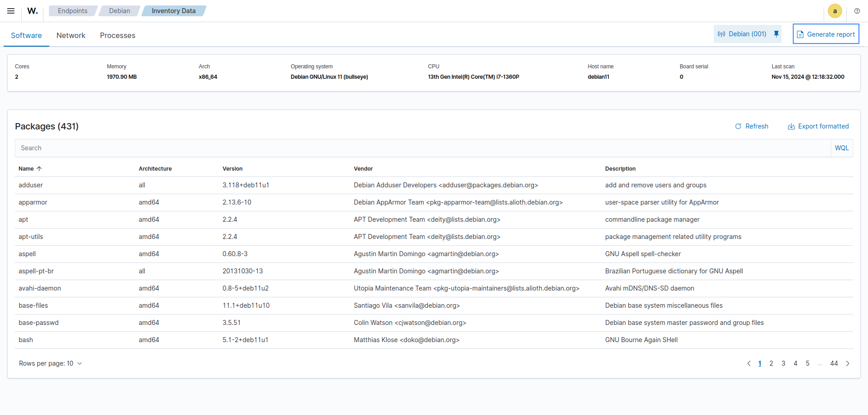Click the bash package name

click(x=26, y=340)
